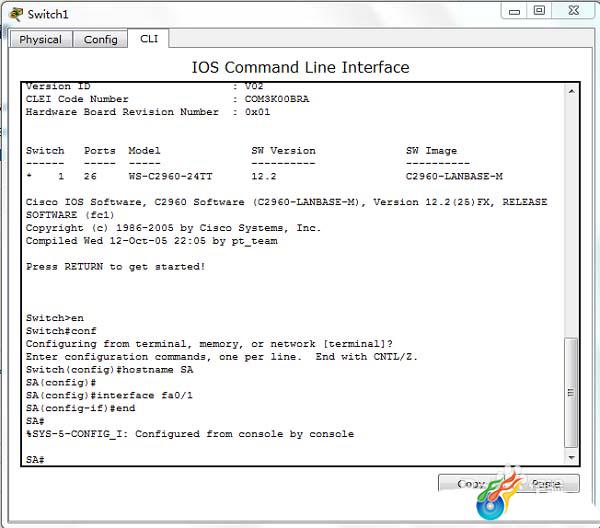600x528 pixels.
Task: Click the 'CLEI Code Number' line
Action: pos(167,99)
